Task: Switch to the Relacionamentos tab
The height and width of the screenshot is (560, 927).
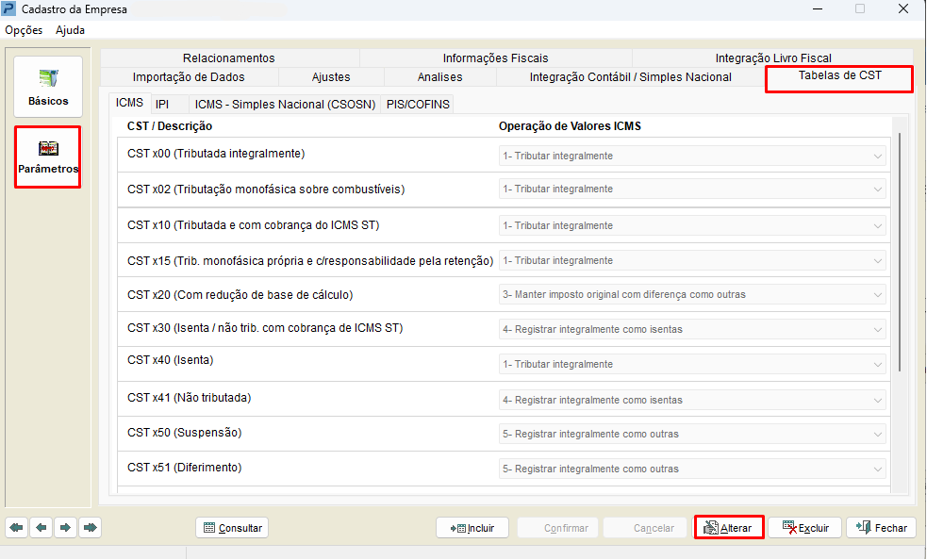Action: coord(229,58)
